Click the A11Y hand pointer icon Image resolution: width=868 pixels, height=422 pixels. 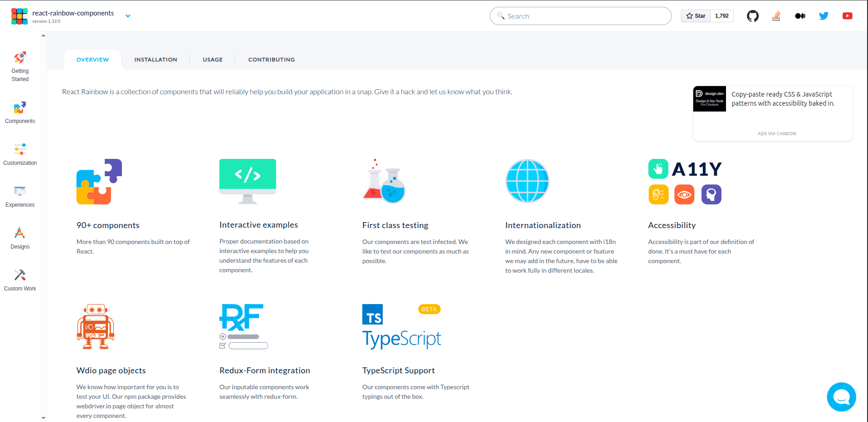658,169
